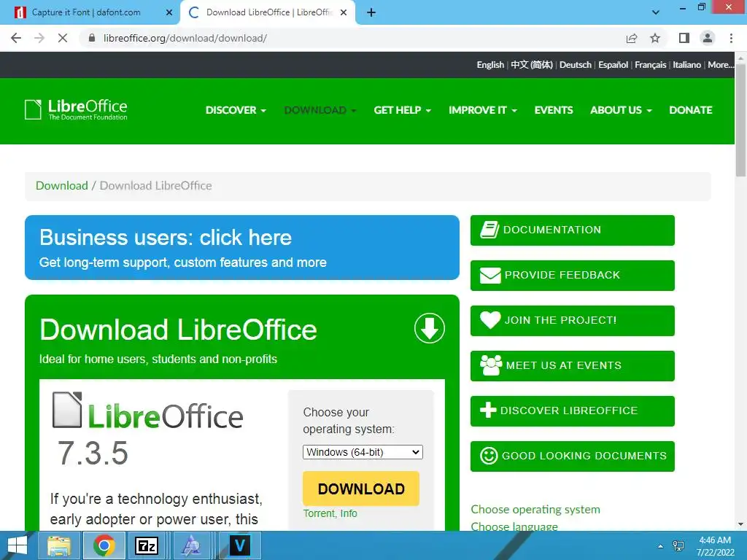Open File Explorer from the taskbar
747x560 pixels.
pyautogui.click(x=58, y=545)
